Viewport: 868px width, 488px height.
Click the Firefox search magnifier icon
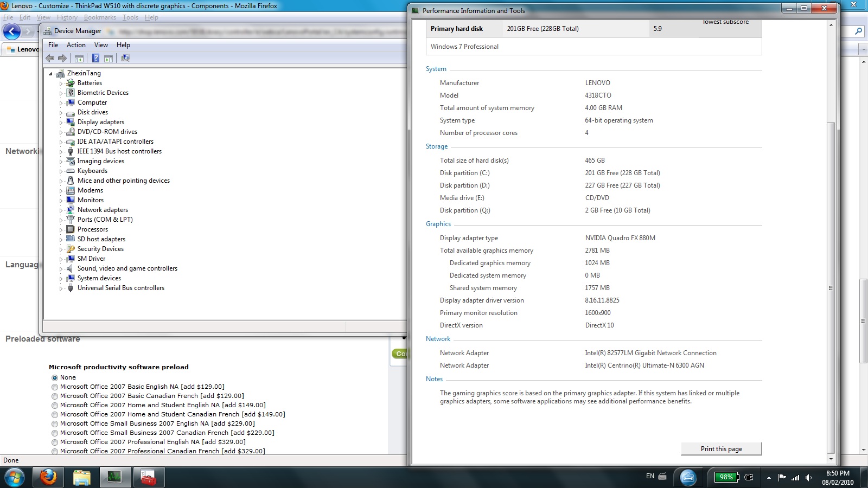click(858, 31)
